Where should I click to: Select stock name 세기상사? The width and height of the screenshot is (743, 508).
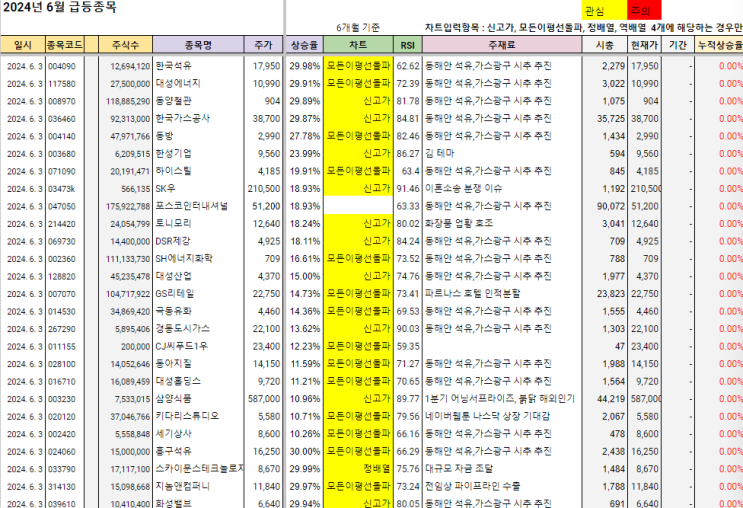(173, 434)
